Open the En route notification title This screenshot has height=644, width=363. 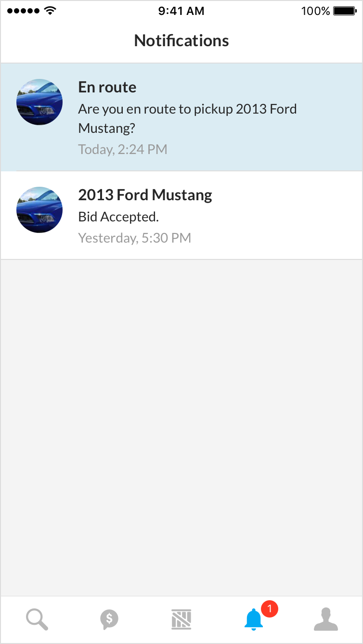click(107, 87)
